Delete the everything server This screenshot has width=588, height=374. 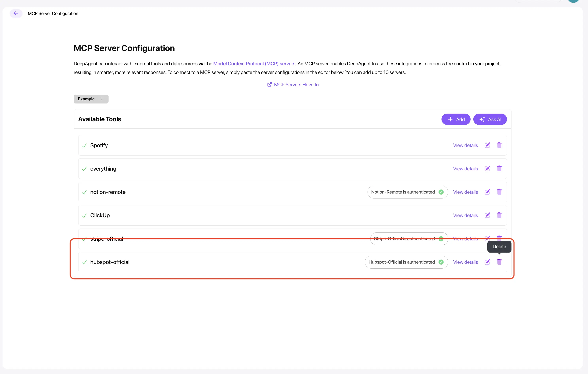(x=499, y=168)
